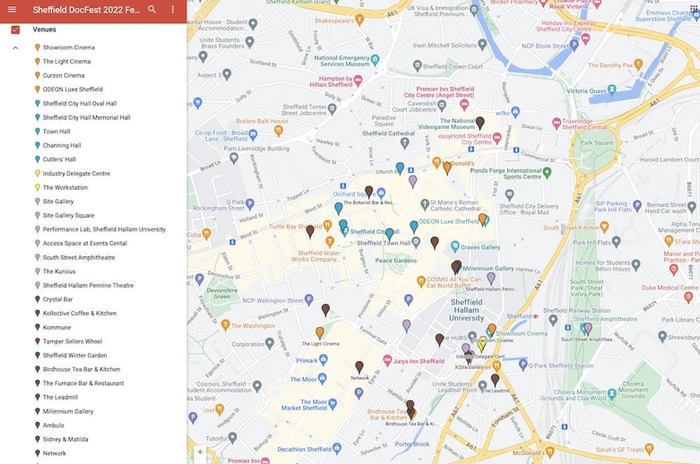Open the Site Gallery Square entry
Viewport: 700px width, 464px height.
point(69,215)
